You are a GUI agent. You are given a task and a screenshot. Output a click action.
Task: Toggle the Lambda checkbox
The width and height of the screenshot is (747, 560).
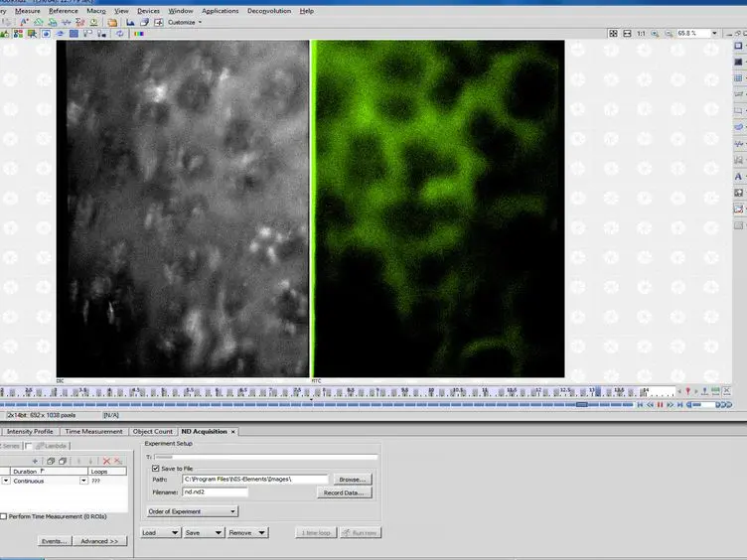tap(29, 446)
